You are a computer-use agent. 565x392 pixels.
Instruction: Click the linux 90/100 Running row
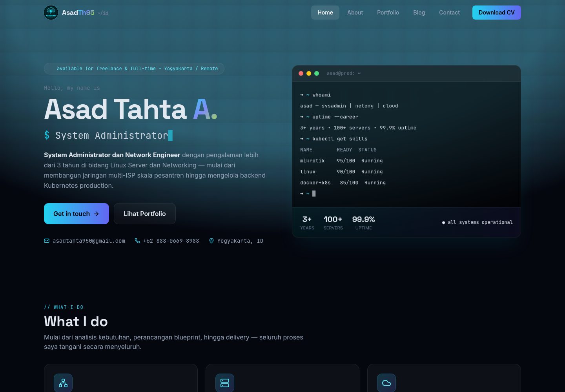tap(341, 172)
